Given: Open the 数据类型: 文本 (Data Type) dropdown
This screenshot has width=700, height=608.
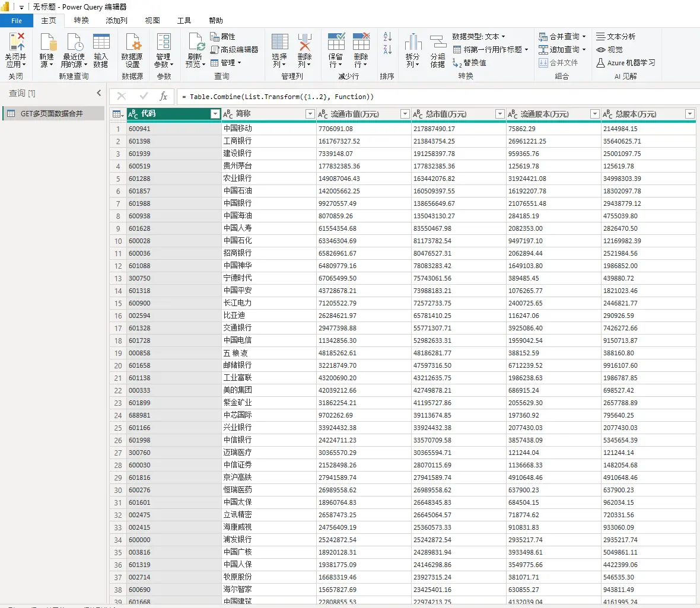Looking at the screenshot, I should pyautogui.click(x=479, y=37).
